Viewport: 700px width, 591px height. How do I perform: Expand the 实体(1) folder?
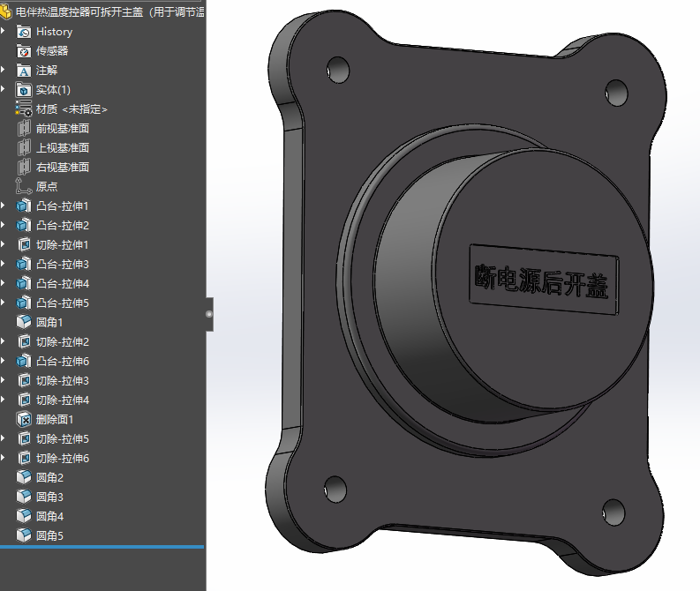(4, 89)
